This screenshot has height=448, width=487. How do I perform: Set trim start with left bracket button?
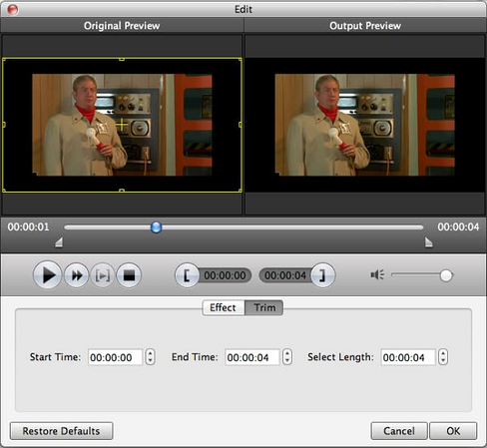tap(187, 275)
